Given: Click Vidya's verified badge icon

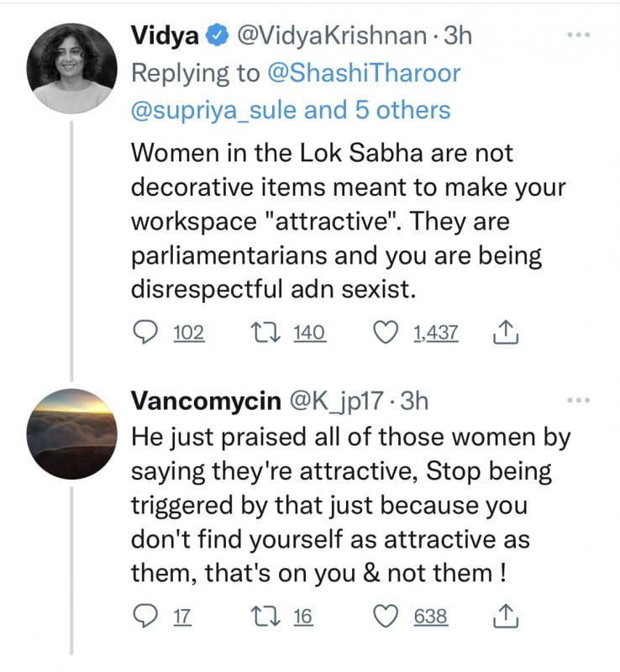Looking at the screenshot, I should tap(217, 36).
